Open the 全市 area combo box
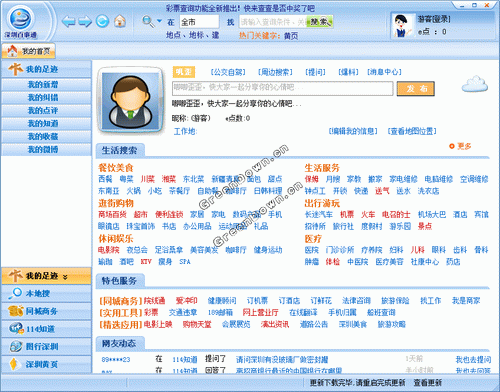Screen dimensions: 500x392 [199, 22]
